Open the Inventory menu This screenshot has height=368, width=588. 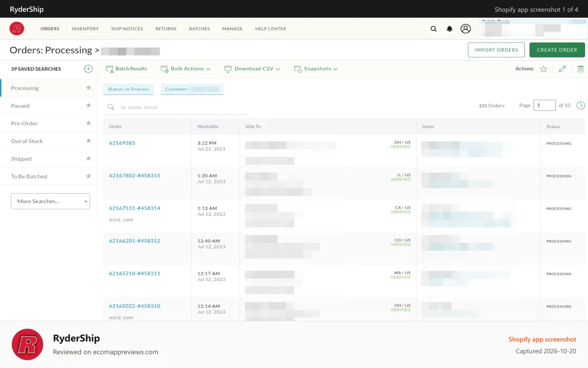85,29
